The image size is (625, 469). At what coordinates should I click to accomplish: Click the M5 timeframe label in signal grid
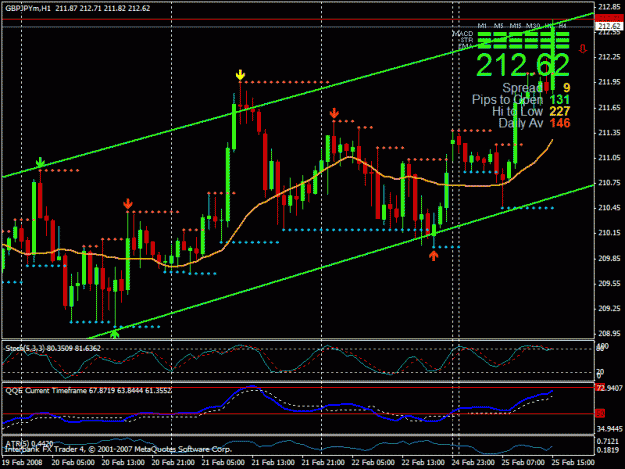click(498, 26)
